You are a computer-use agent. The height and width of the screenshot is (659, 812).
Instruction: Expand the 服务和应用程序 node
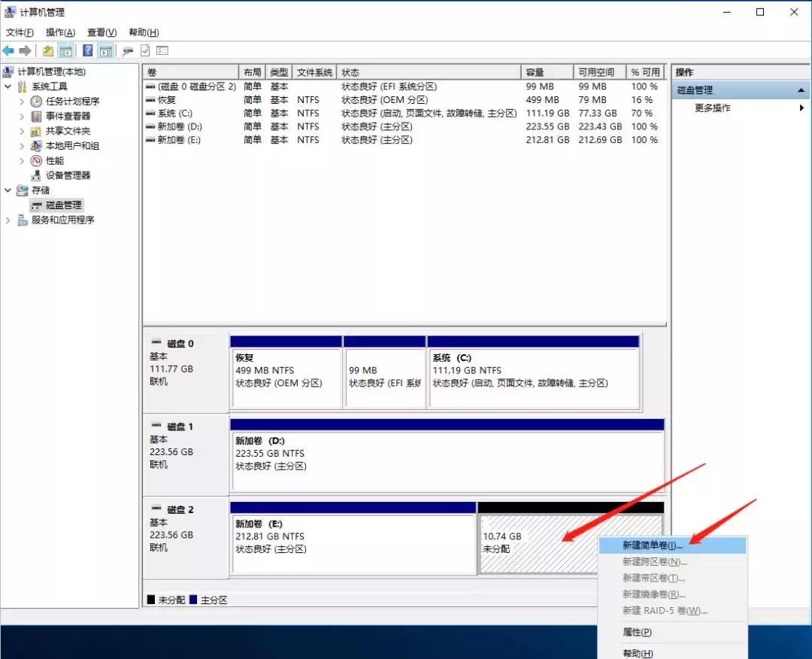pos(8,220)
